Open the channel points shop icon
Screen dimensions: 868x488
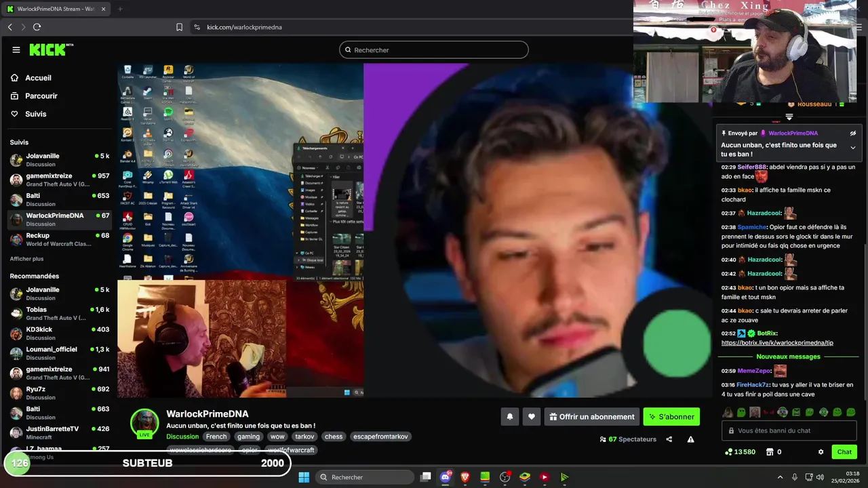[770, 452]
